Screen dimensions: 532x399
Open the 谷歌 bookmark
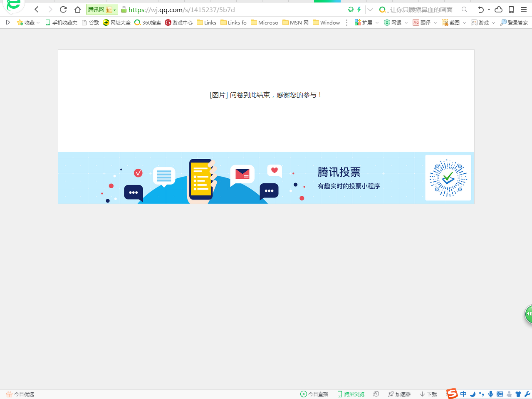coord(90,22)
